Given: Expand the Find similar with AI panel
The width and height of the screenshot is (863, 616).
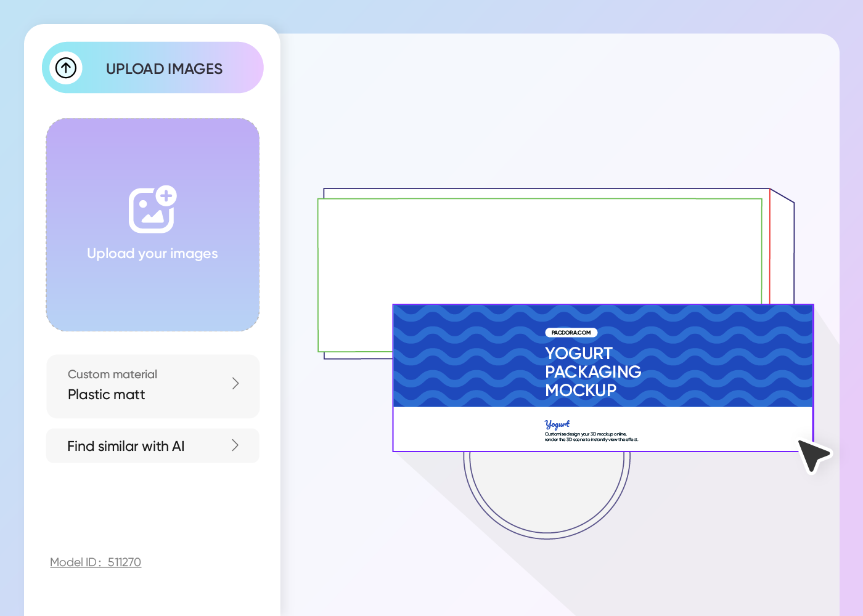Looking at the screenshot, I should pos(152,445).
